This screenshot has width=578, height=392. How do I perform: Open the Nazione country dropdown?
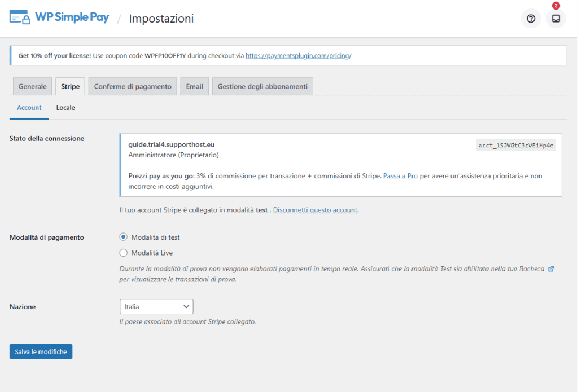pyautogui.click(x=156, y=306)
